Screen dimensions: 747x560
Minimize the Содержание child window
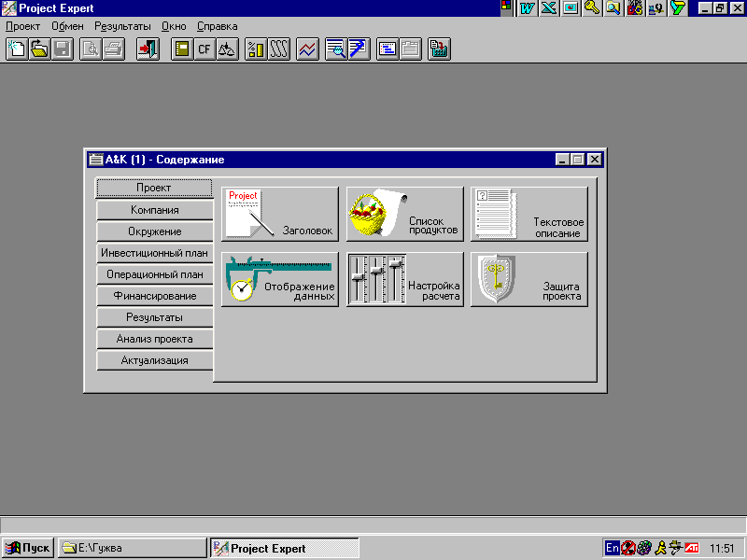pyautogui.click(x=563, y=160)
